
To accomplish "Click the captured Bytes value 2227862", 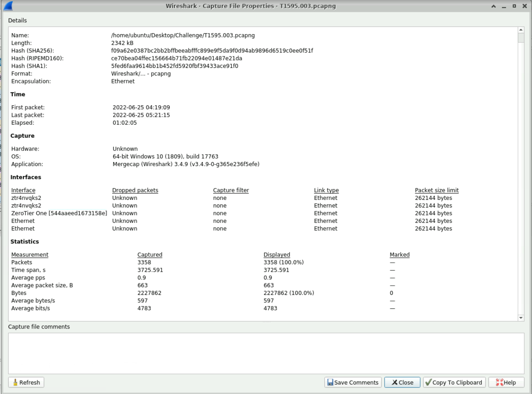I will tap(149, 293).
